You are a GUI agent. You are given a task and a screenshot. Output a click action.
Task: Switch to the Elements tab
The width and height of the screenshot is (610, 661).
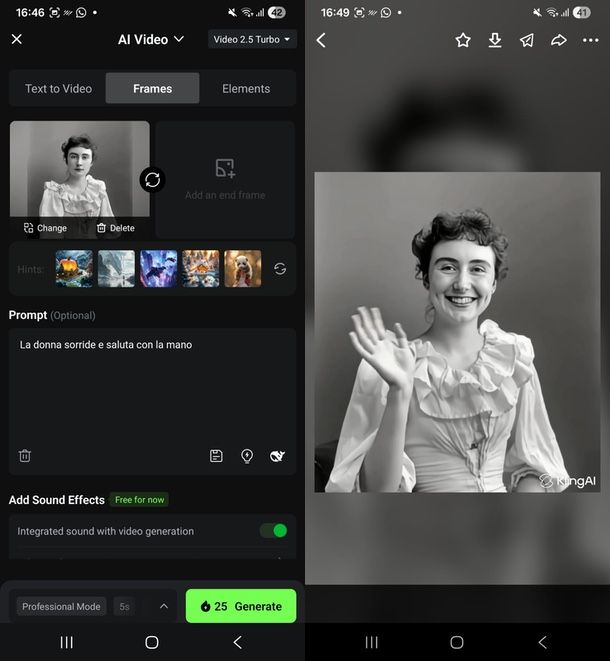[x=246, y=89]
